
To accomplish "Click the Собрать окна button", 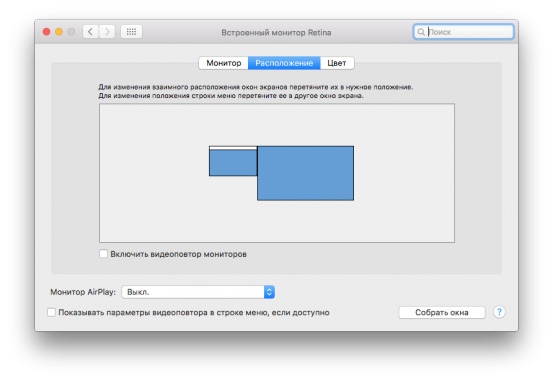I will (442, 313).
